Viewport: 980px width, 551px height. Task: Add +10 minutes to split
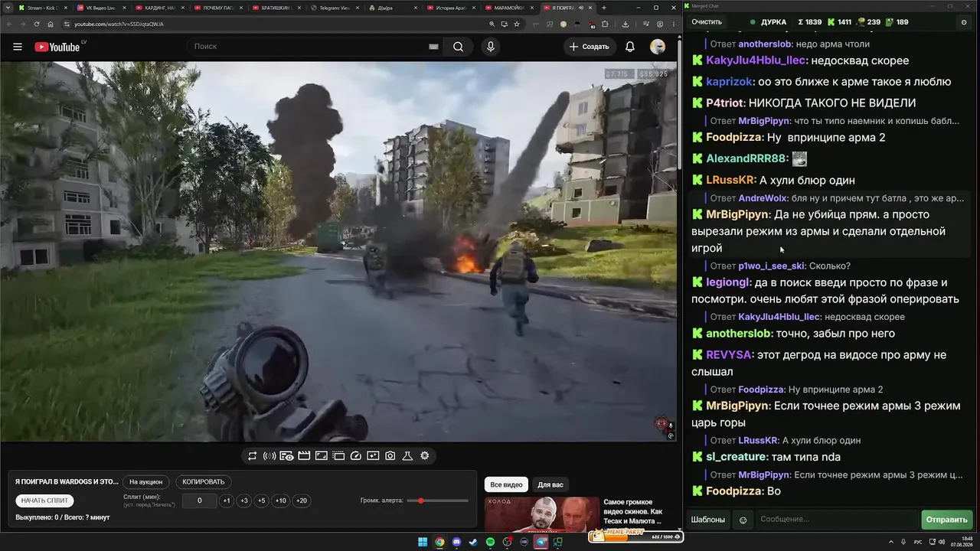(x=281, y=501)
